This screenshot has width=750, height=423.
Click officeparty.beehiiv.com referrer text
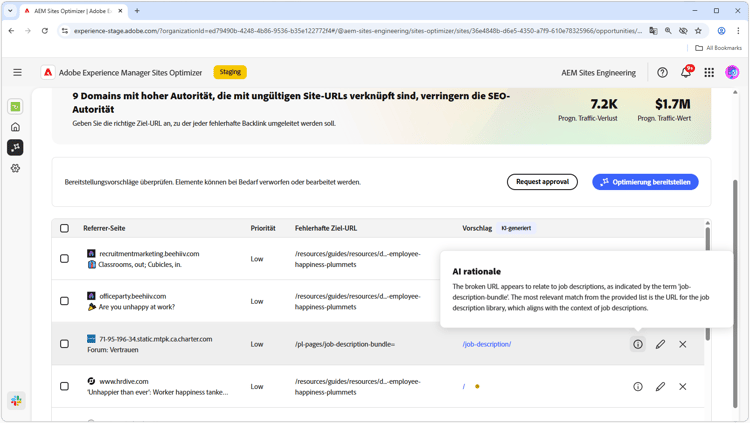click(x=132, y=296)
